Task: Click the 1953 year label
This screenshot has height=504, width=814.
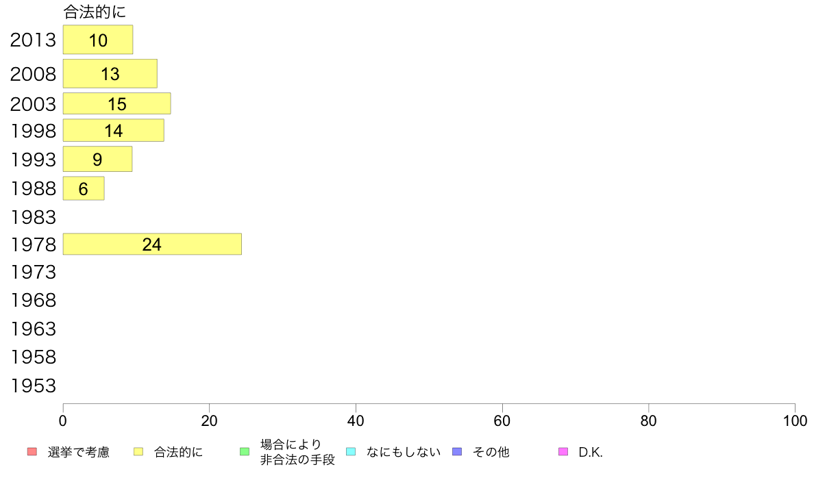Action: [x=33, y=386]
